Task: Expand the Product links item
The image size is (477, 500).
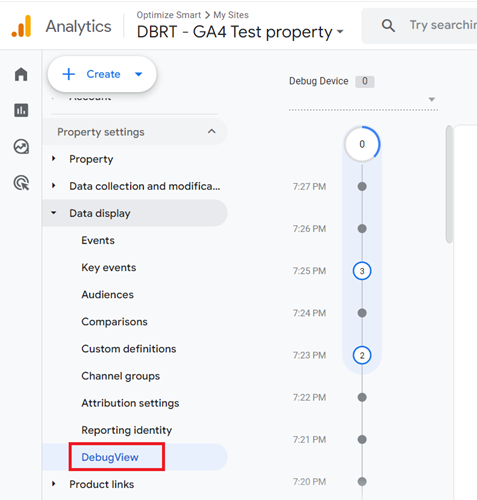Action: coord(54,484)
